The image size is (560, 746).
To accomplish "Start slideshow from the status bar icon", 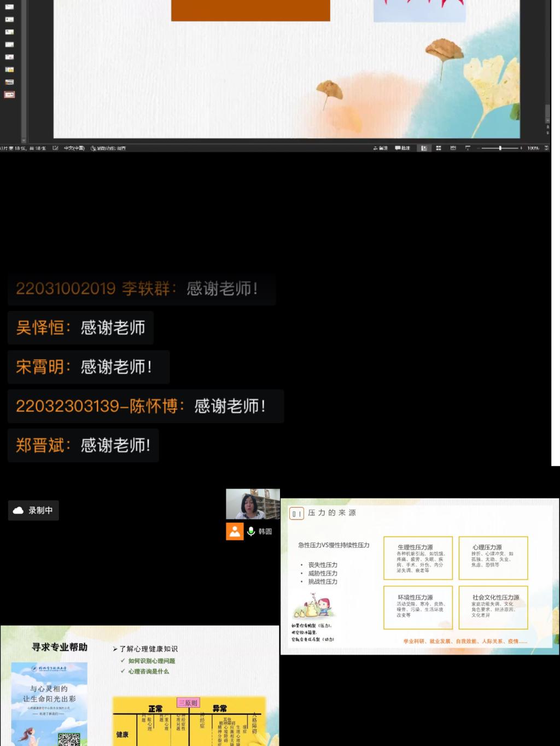I will [468, 148].
